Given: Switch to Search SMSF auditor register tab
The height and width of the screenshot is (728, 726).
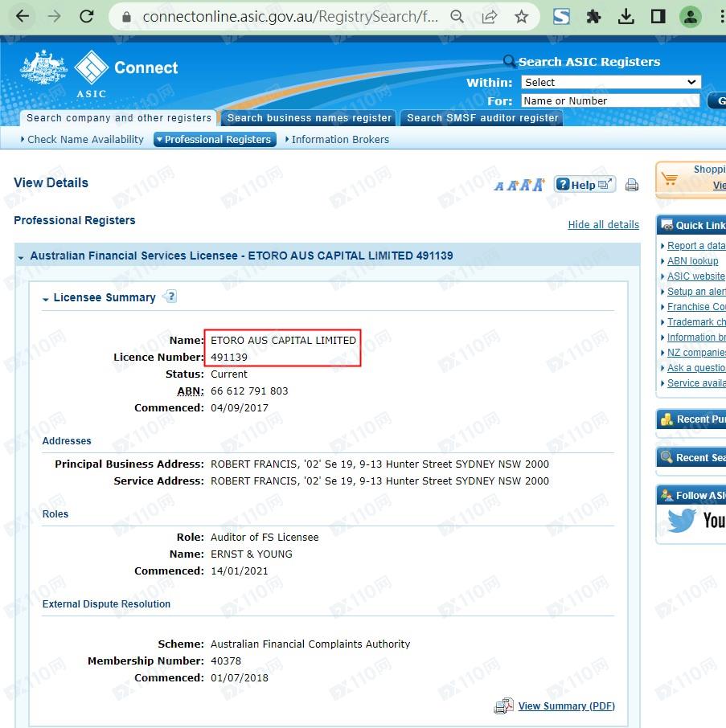Looking at the screenshot, I should point(482,118).
